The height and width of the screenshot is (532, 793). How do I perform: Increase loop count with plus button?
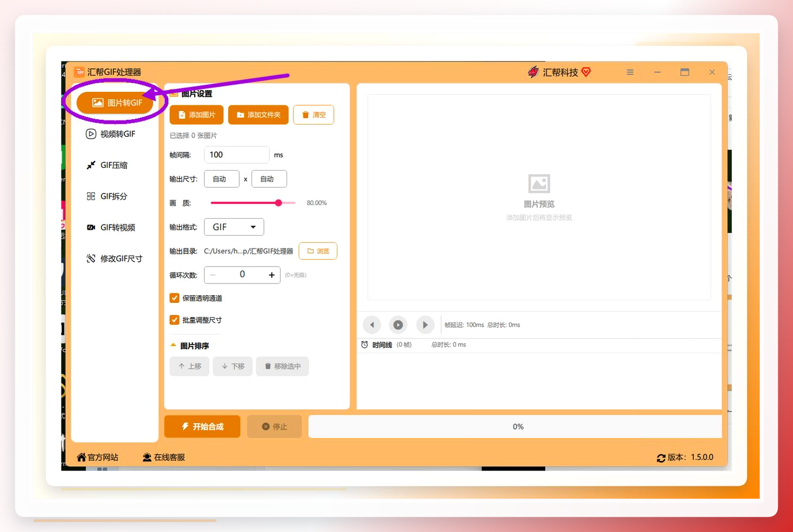pos(271,275)
